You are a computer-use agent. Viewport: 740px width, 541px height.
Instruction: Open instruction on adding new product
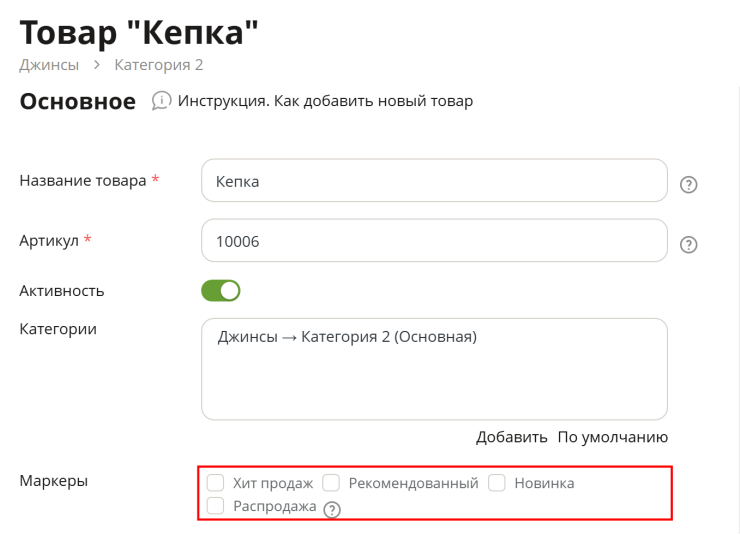click(x=325, y=101)
